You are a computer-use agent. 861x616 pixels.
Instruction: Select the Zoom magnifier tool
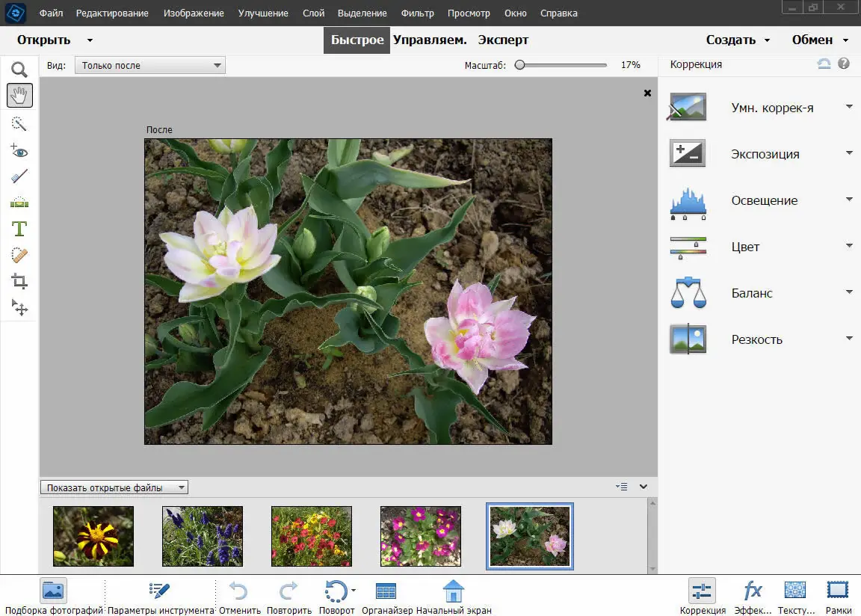coord(19,70)
